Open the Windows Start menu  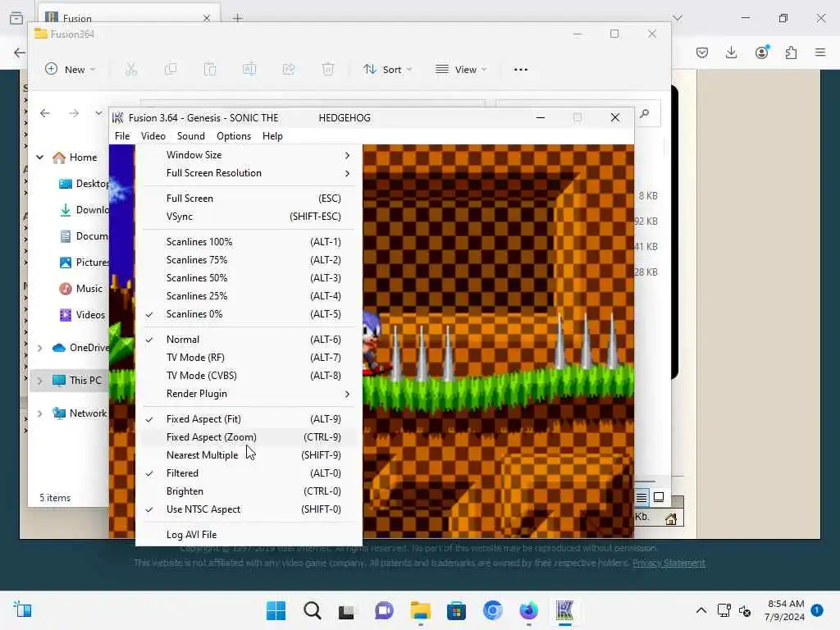[x=276, y=610]
